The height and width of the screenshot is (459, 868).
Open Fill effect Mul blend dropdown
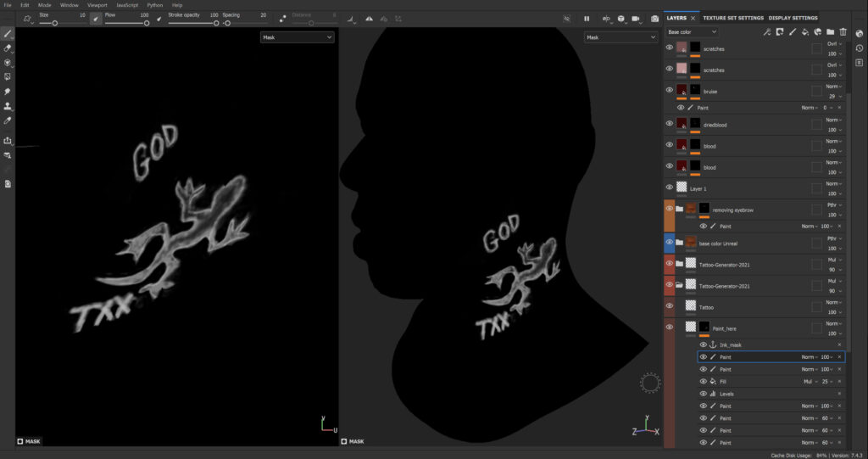[x=810, y=382]
